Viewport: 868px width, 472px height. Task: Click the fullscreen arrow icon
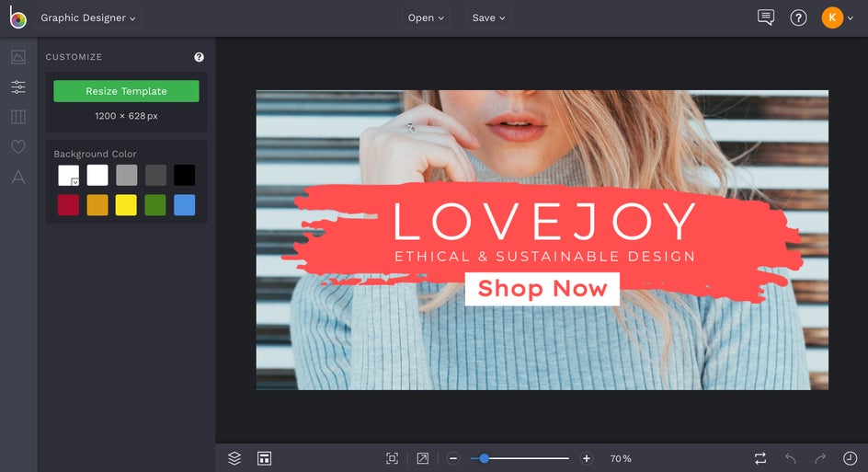tap(422, 458)
